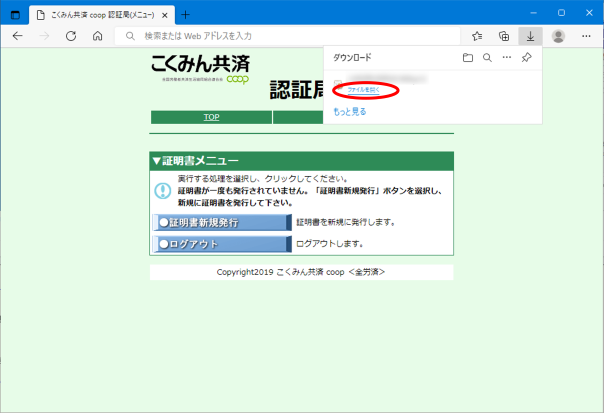Select the こくみん共済 coop 認証局 tab
This screenshot has width=604, height=413.
tap(102, 15)
